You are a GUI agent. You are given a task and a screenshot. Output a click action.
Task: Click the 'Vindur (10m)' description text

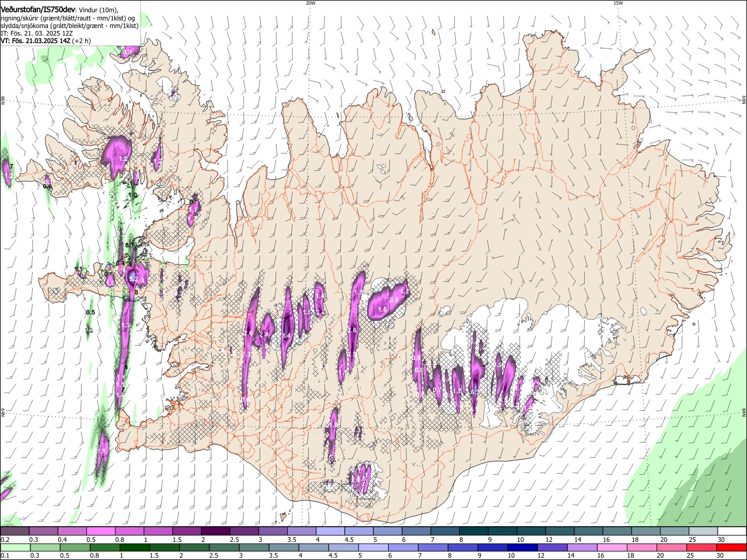(x=97, y=10)
